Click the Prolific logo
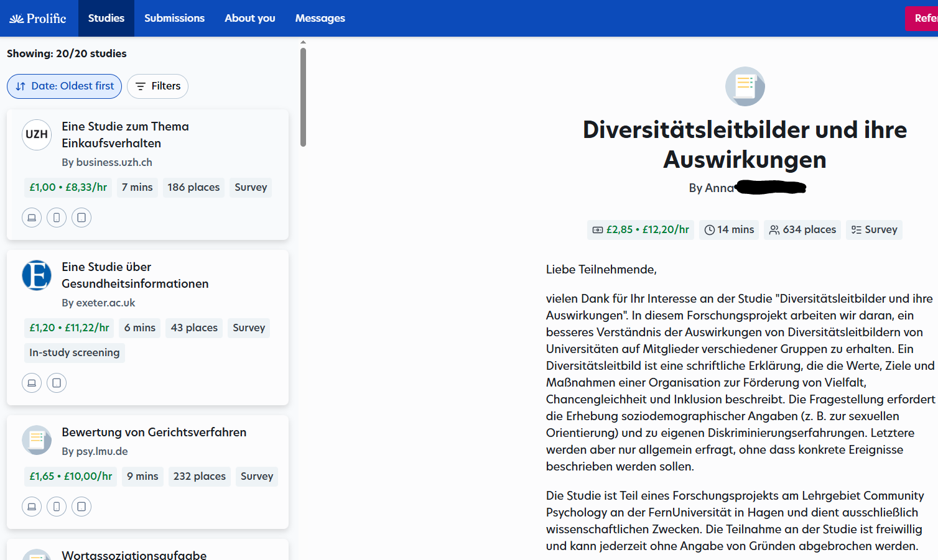Viewport: 938px width, 560px height. click(37, 19)
